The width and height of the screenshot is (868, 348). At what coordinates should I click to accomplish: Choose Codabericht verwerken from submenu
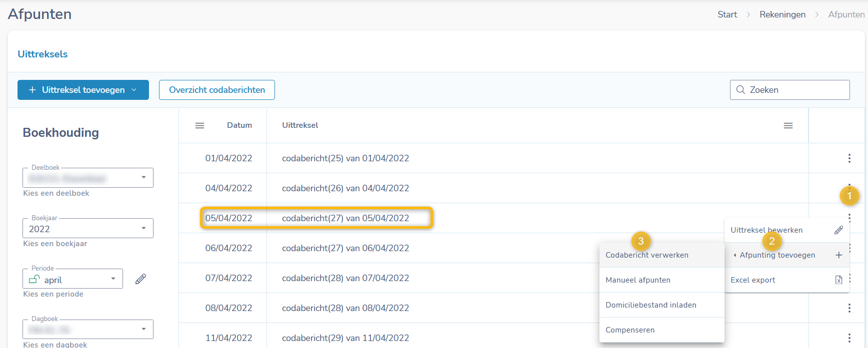tap(661, 255)
